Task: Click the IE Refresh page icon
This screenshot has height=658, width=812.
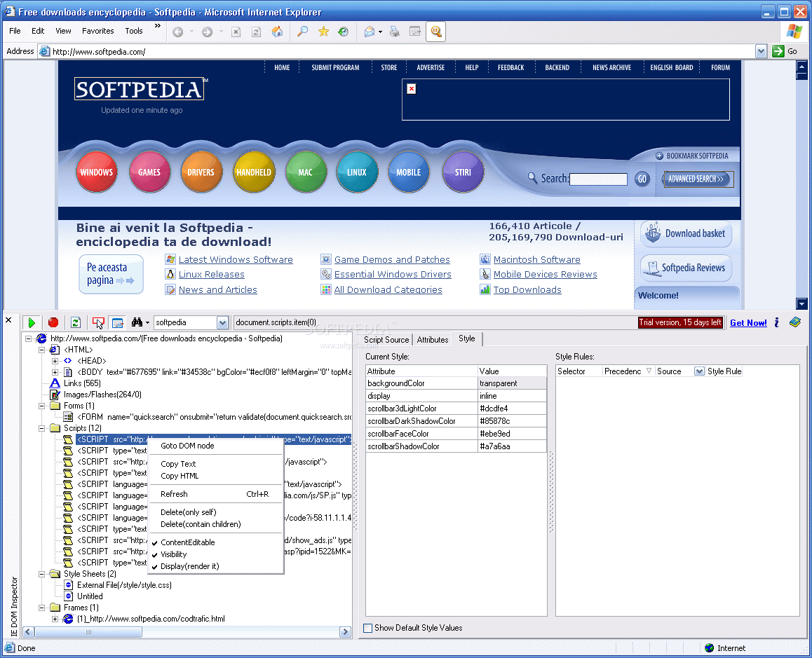Action: pyautogui.click(x=257, y=32)
